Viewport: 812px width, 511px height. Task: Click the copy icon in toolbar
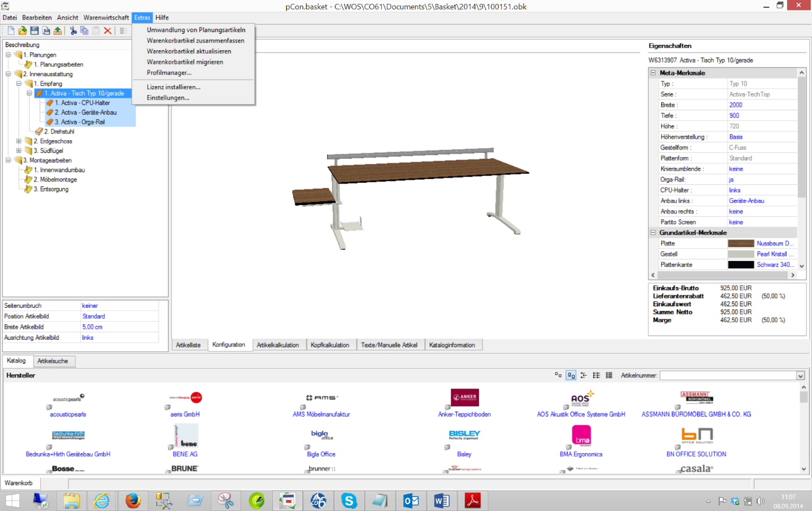tap(84, 31)
